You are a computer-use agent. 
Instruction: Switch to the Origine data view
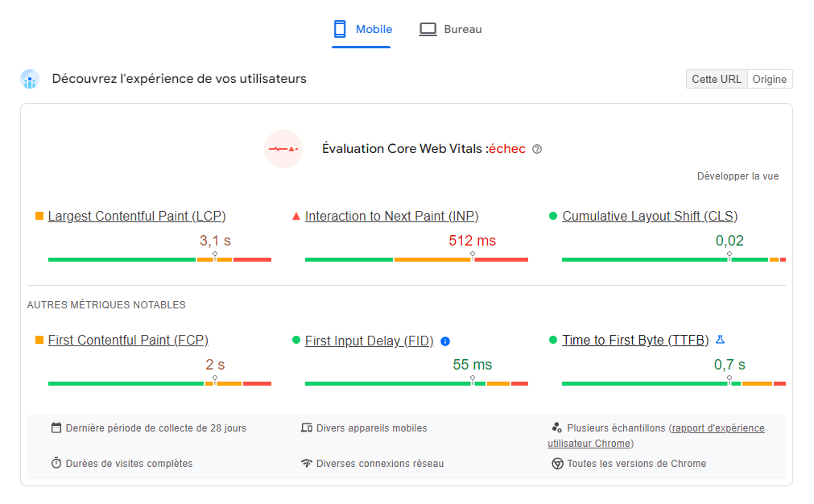pos(770,79)
